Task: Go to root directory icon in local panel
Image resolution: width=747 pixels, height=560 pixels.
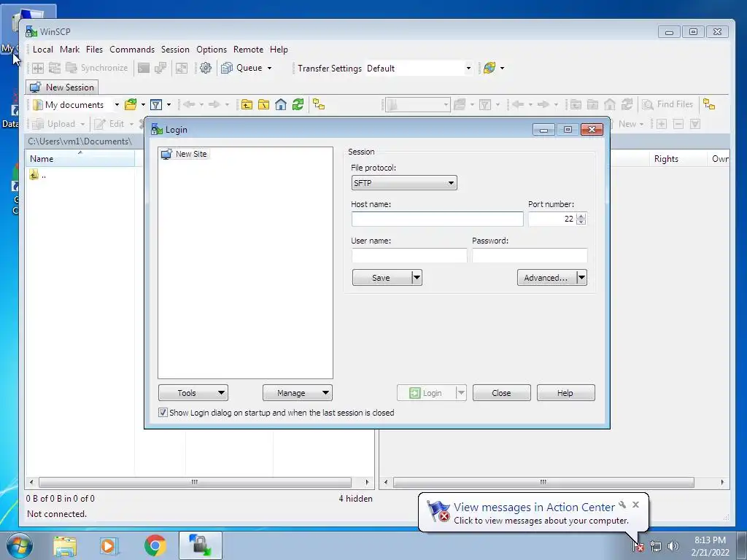Action: (263, 105)
